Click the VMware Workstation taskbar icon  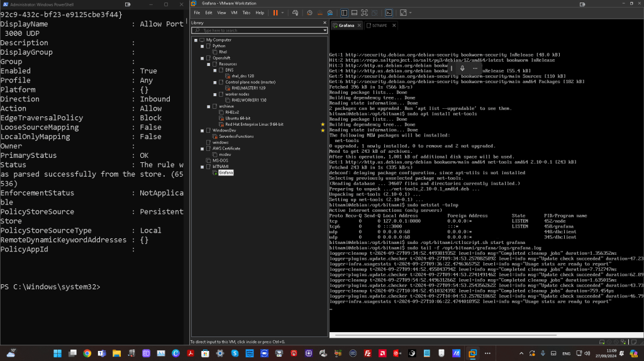(472, 353)
